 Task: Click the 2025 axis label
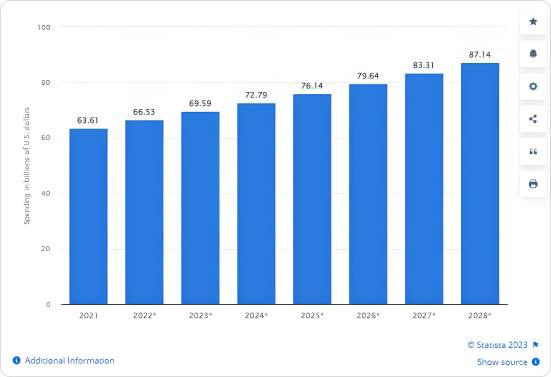point(312,316)
